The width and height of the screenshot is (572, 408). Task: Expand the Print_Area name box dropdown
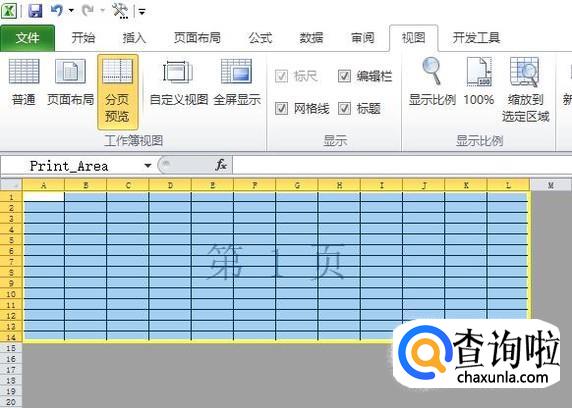(148, 166)
